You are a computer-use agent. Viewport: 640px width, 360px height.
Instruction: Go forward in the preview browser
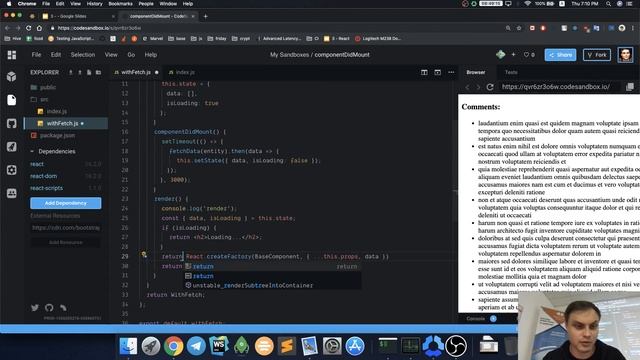tap(478, 87)
